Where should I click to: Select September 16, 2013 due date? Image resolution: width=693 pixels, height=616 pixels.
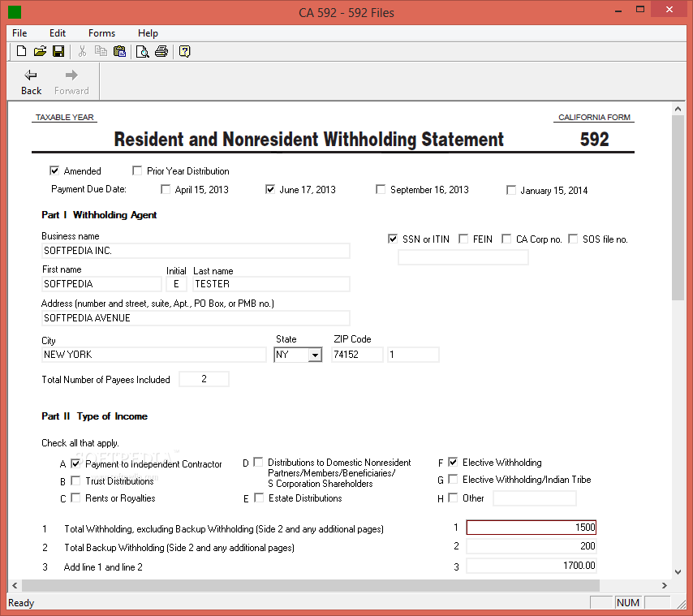coord(381,189)
